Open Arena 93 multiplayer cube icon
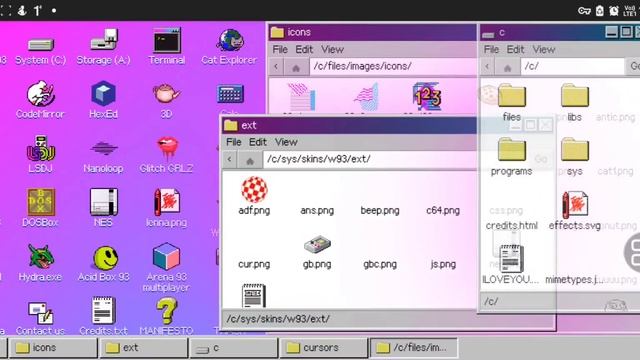Image resolution: width=640 pixels, height=360 pixels. click(x=166, y=267)
